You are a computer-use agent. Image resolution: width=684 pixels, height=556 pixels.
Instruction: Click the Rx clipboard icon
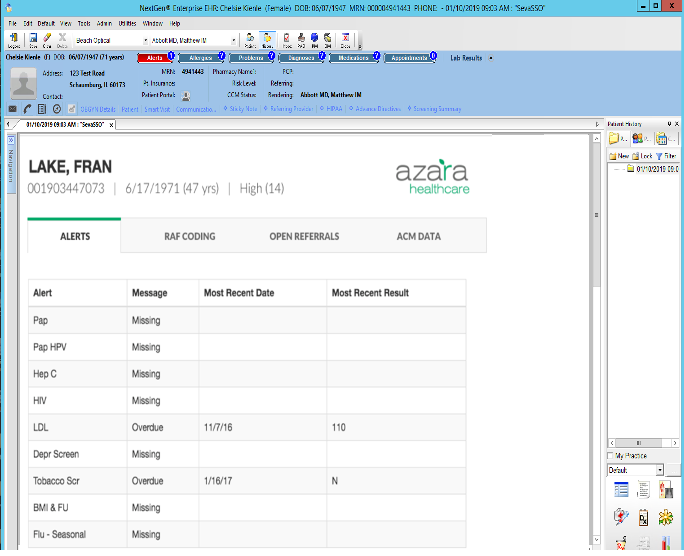(x=643, y=518)
